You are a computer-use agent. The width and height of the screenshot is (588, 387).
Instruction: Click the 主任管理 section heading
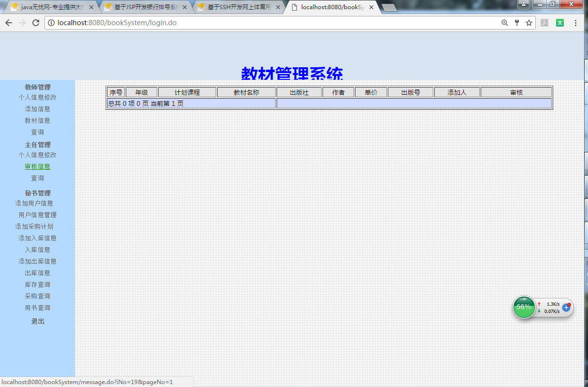click(38, 145)
